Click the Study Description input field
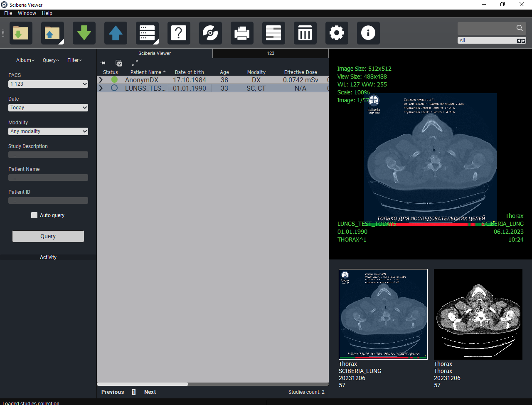 (x=48, y=155)
